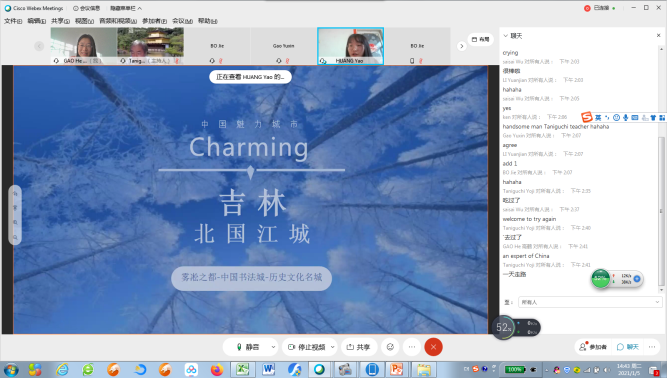The height and width of the screenshot is (378, 667).
Task: Open more options in meeting controls
Action: pyautogui.click(x=411, y=347)
